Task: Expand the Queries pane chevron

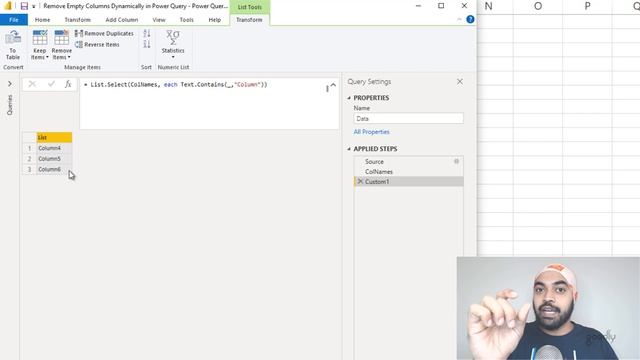Action: [x=10, y=84]
